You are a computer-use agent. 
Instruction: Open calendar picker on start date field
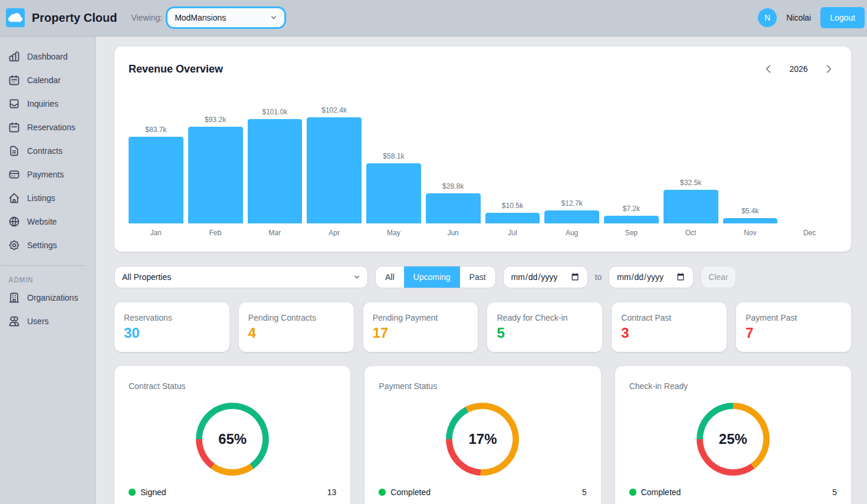pos(575,277)
